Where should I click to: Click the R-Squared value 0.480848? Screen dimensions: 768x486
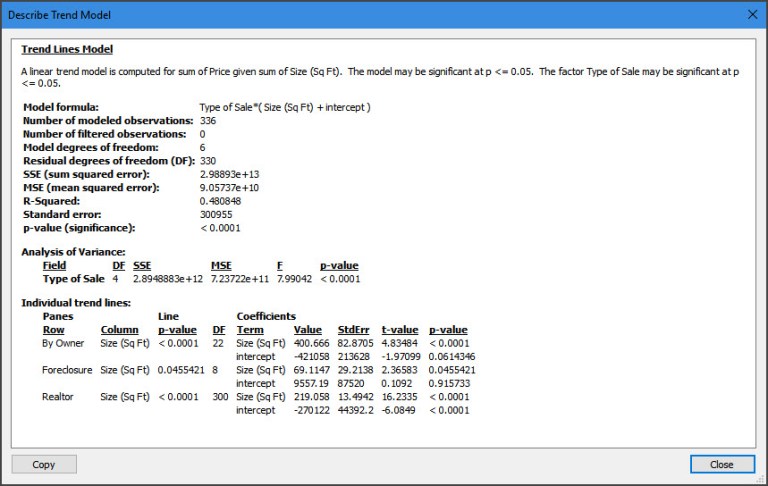point(222,199)
